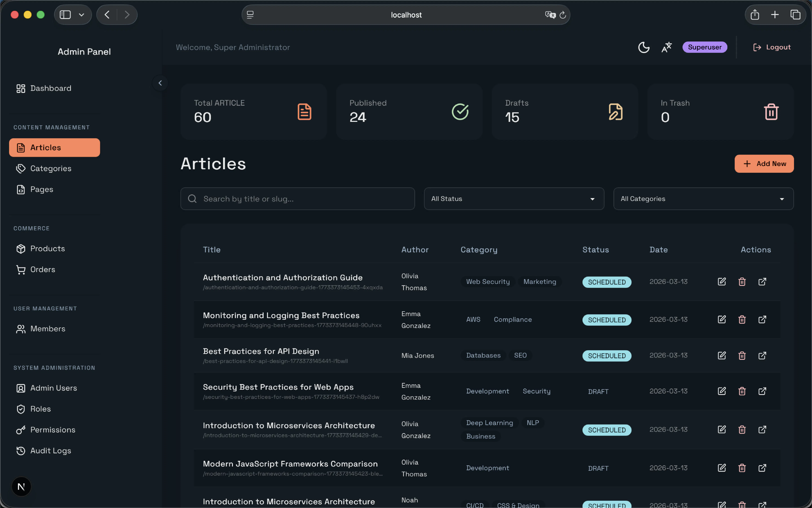The image size is (812, 508).
Task: Click the Title column header
Action: (x=212, y=250)
